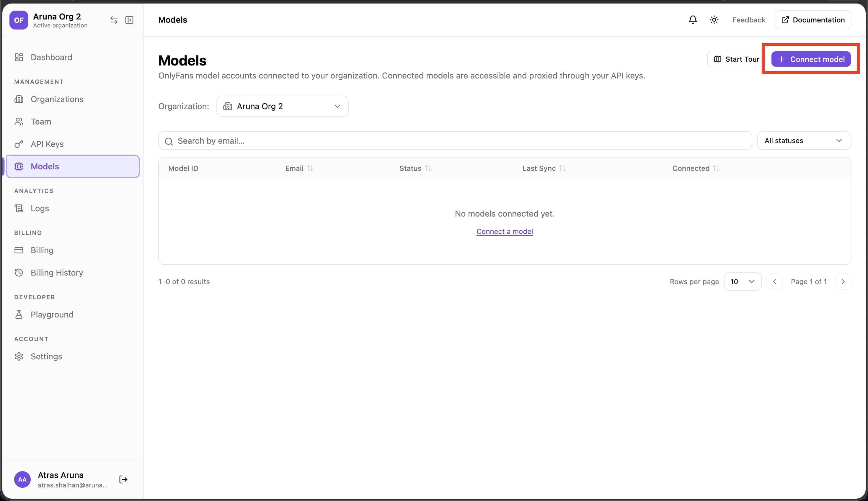The image size is (868, 501).
Task: Open the All statuses filter dropdown
Action: coord(804,140)
